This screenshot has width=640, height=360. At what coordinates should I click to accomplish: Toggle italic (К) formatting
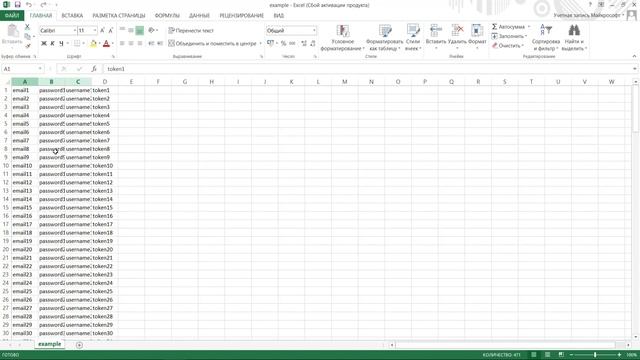pyautogui.click(x=53, y=43)
